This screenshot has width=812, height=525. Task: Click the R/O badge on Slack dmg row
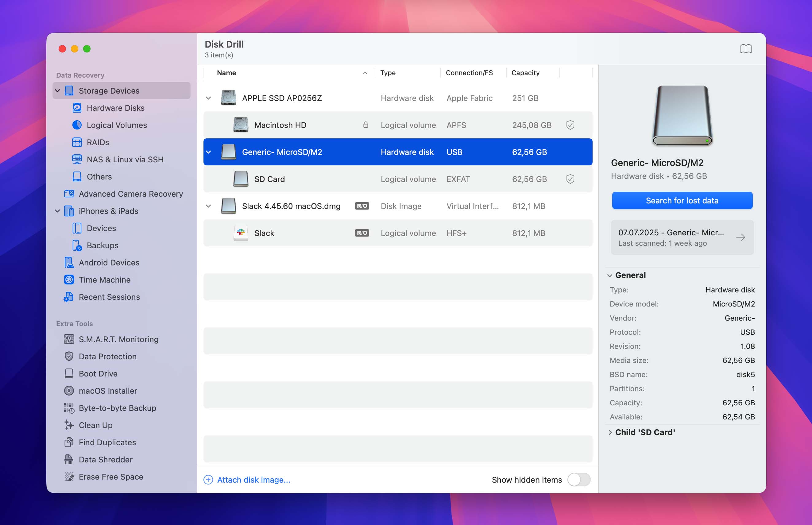pos(362,206)
